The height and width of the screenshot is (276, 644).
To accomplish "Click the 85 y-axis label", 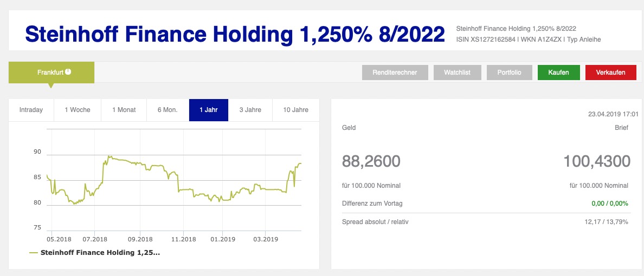I will pyautogui.click(x=37, y=178).
